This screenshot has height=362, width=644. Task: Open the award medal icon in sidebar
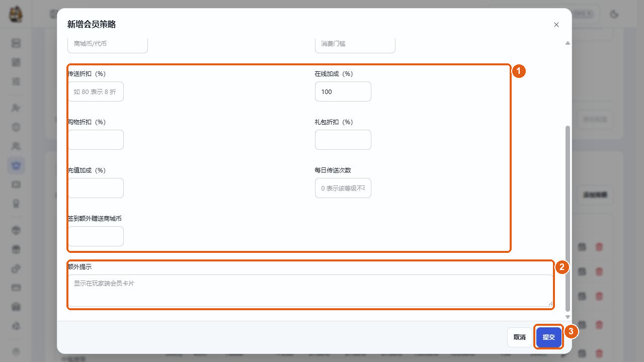click(x=16, y=204)
